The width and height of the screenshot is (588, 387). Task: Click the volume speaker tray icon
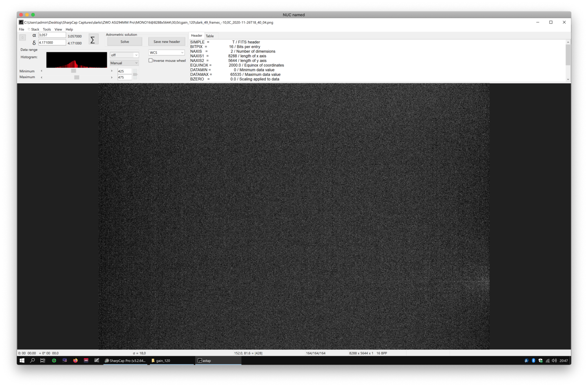tap(554, 360)
